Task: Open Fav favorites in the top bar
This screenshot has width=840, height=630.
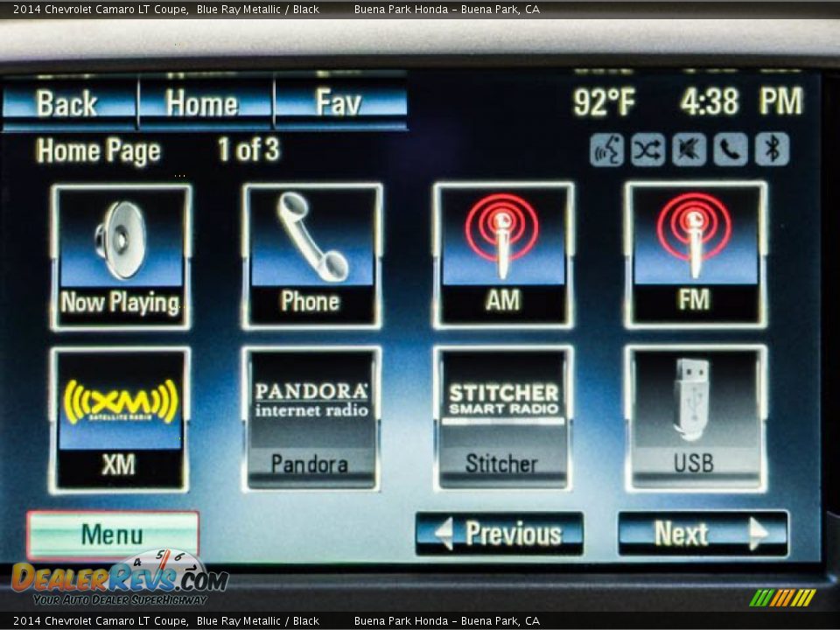Action: pyautogui.click(x=340, y=103)
